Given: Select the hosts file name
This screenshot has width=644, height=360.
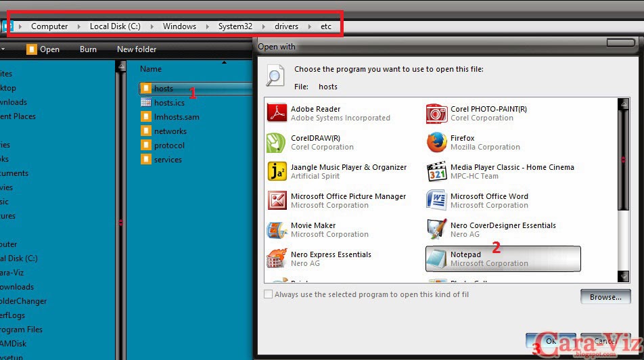Looking at the screenshot, I should (x=164, y=89).
